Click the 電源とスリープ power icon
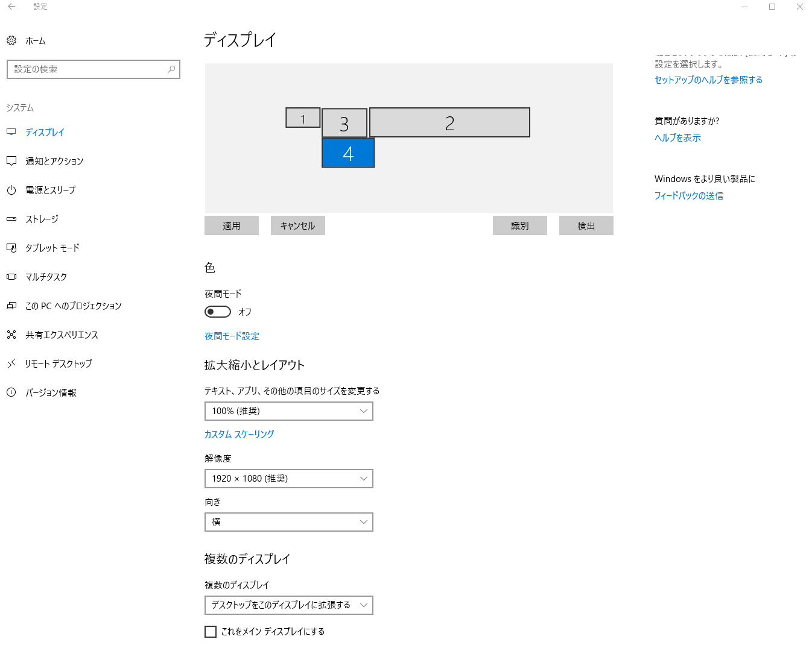This screenshot has width=812, height=645. [x=11, y=190]
